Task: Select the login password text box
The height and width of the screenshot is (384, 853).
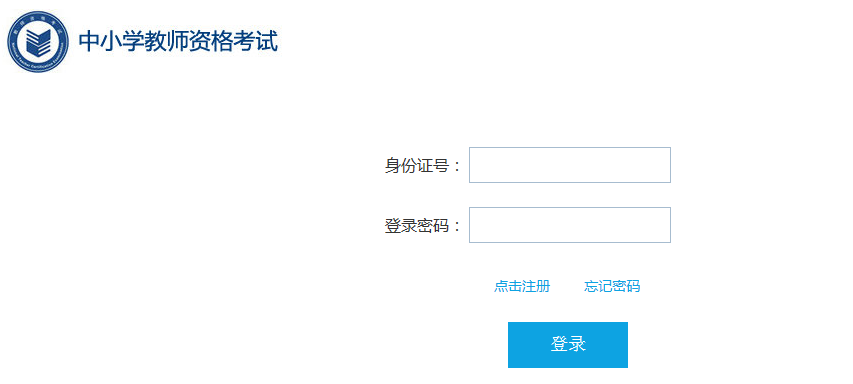Action: point(570,225)
